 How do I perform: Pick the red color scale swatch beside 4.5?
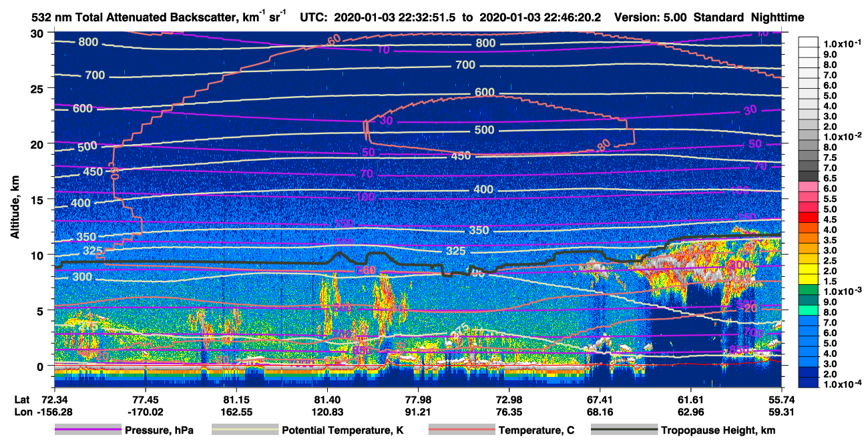tap(809, 218)
